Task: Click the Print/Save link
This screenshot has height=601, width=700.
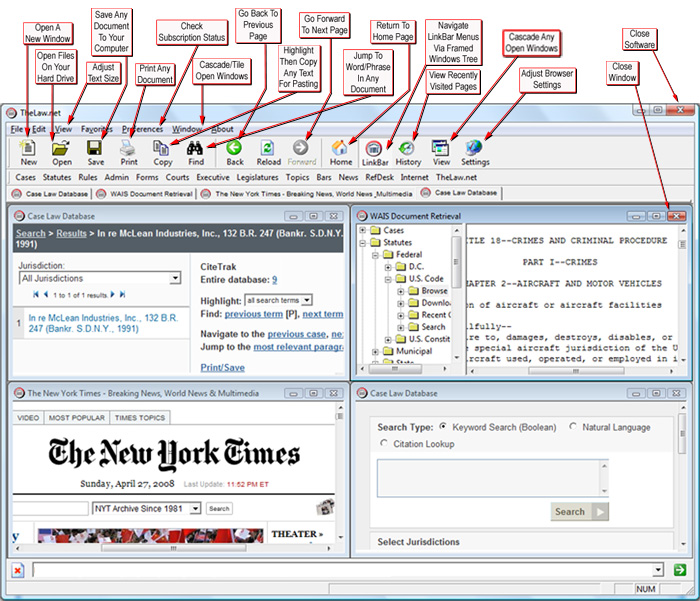Action: 222,367
